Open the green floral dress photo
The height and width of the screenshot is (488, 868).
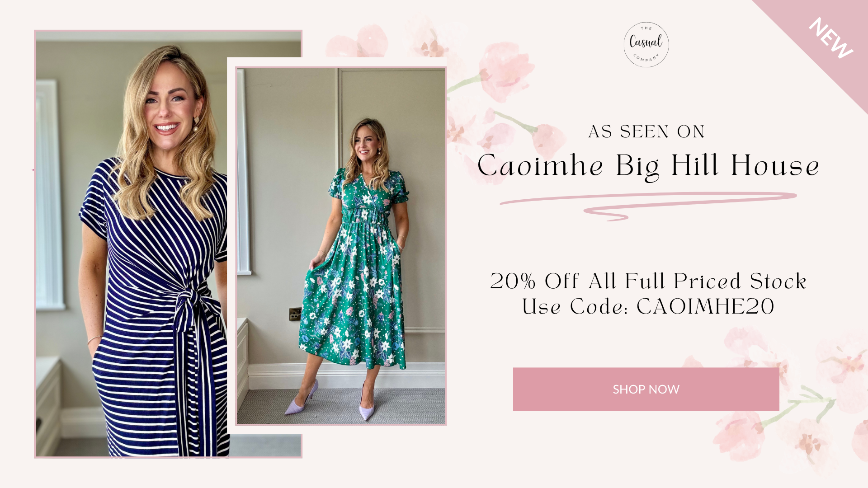click(341, 246)
